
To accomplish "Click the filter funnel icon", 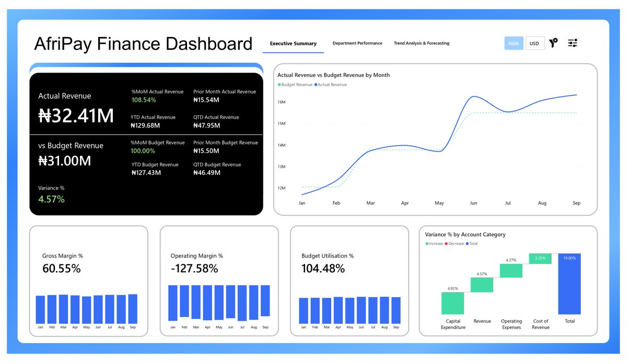I will (x=553, y=43).
